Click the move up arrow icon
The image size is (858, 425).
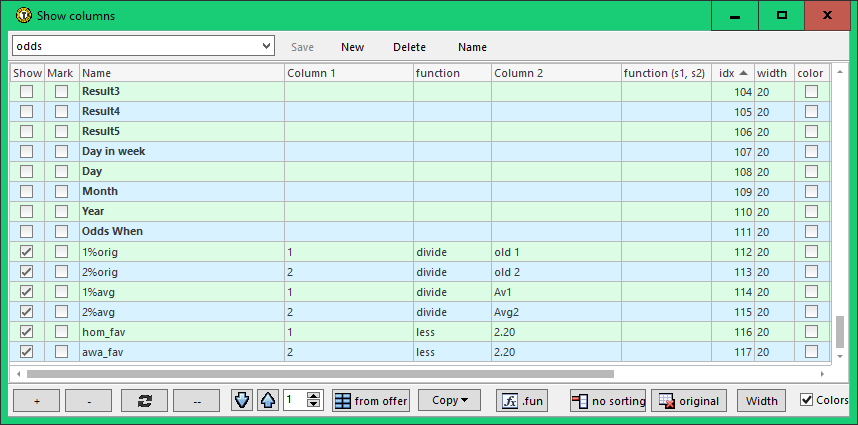(x=267, y=400)
